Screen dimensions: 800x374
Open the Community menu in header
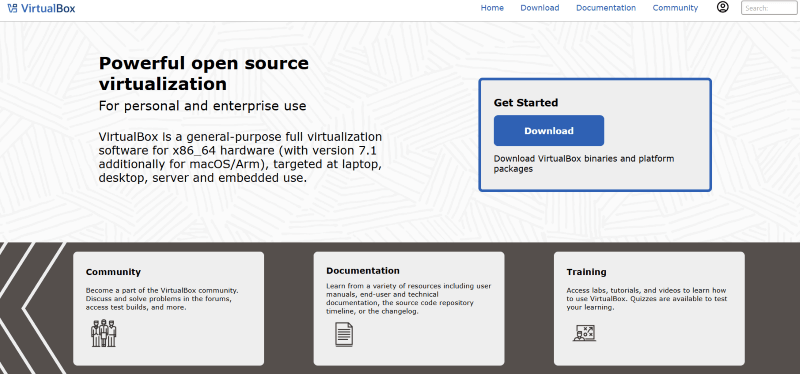pos(675,8)
